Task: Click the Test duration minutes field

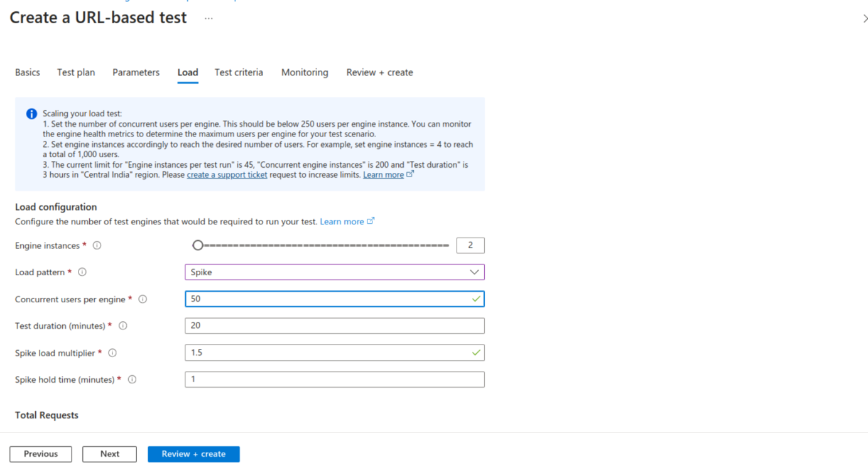Action: [x=335, y=326]
